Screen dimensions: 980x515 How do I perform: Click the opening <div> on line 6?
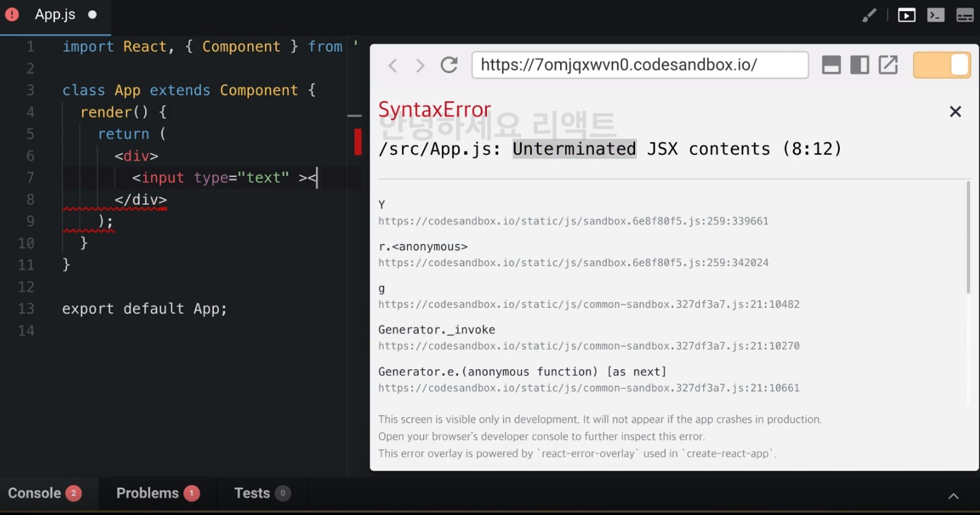click(x=136, y=156)
